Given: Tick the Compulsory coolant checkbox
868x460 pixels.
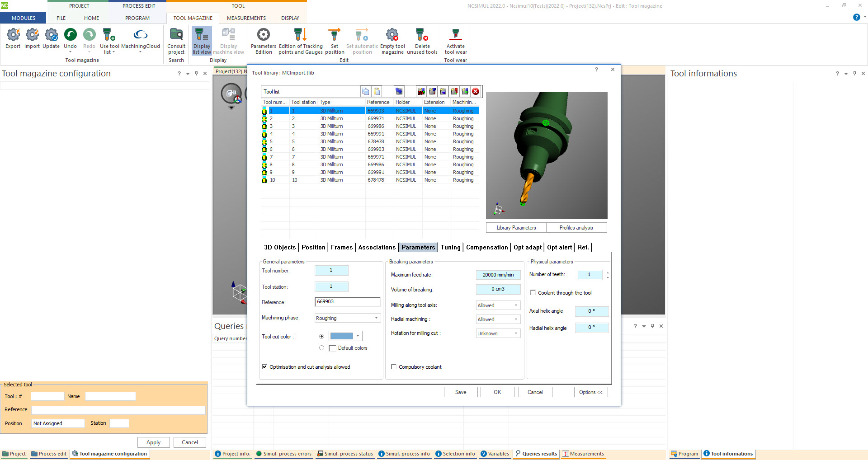Looking at the screenshot, I should tap(394, 367).
